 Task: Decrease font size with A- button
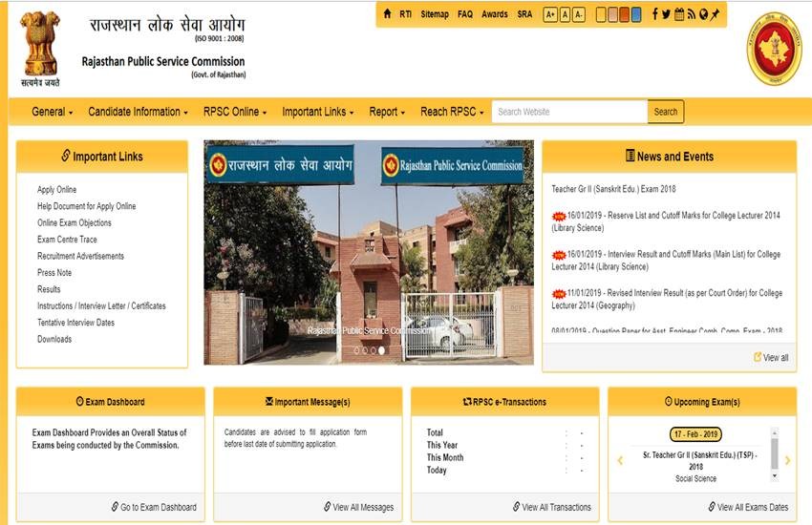point(579,14)
